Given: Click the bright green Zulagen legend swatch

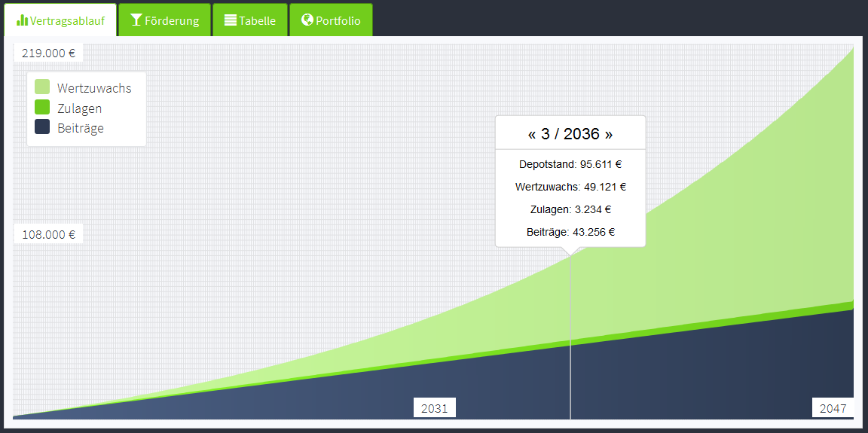Looking at the screenshot, I should [x=42, y=108].
